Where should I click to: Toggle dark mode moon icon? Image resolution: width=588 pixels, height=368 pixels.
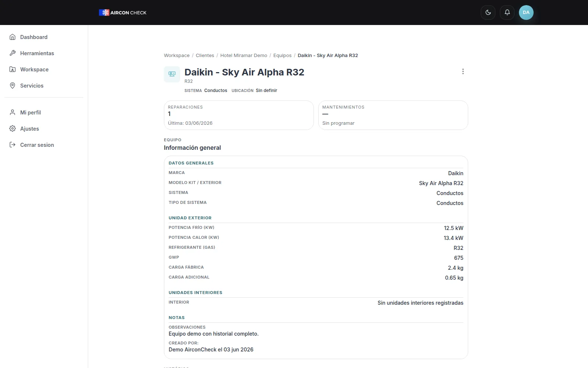click(x=488, y=13)
